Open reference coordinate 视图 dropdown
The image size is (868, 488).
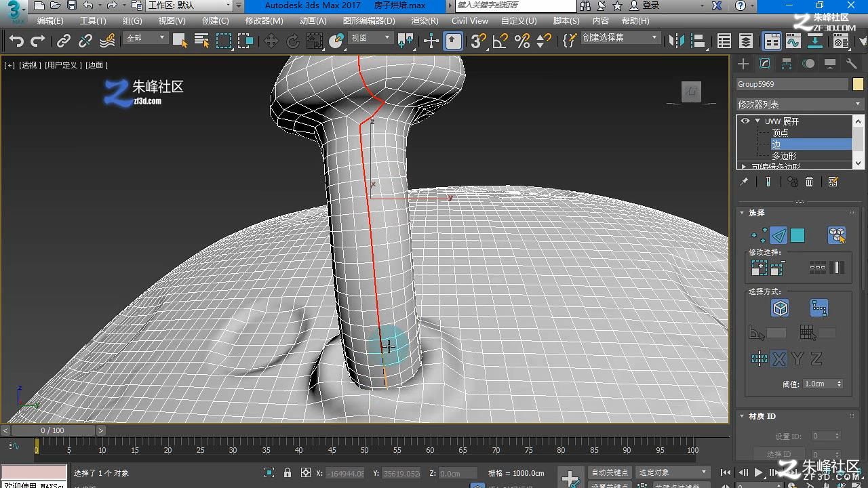371,39
